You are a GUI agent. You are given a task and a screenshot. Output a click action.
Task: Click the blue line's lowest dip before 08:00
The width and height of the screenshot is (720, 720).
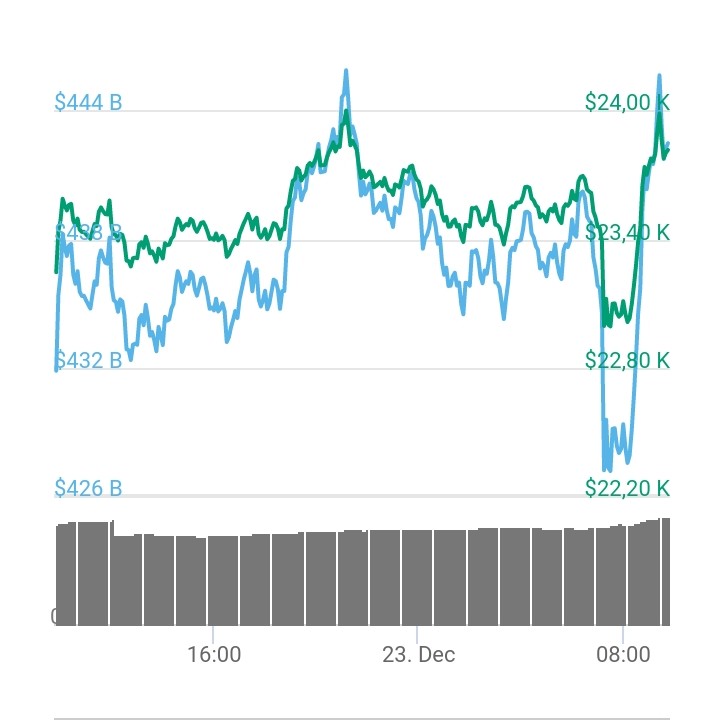[x=606, y=468]
